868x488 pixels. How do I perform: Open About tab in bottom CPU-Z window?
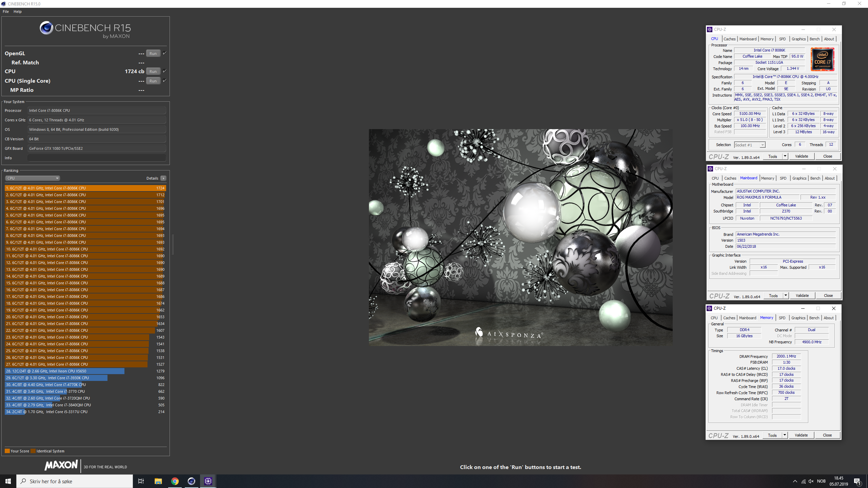828,318
